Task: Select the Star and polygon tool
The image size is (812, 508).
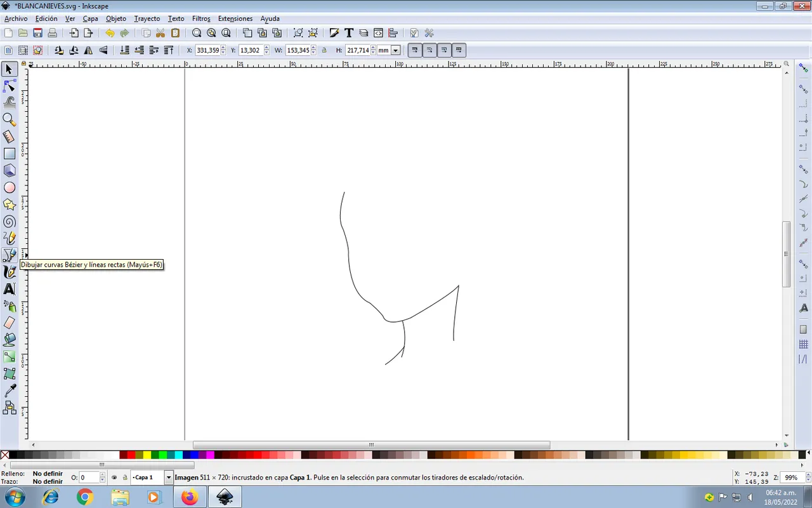Action: [10, 204]
